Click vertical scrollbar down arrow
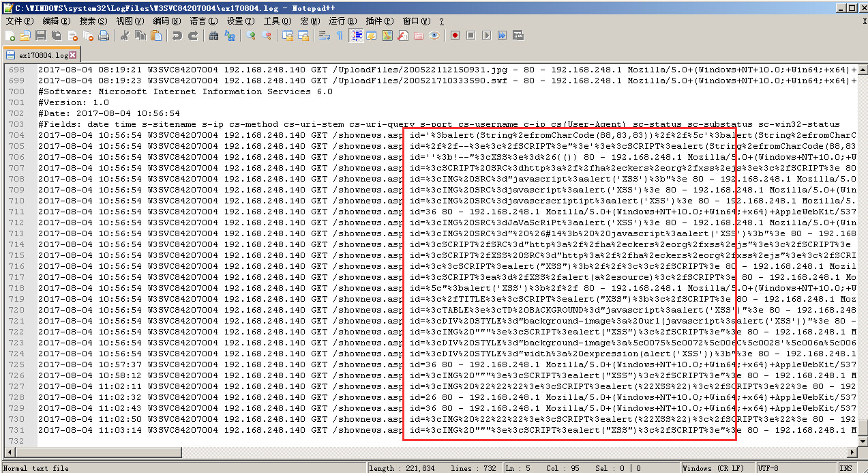Image resolution: width=868 pixels, height=473 pixels. [x=862, y=441]
